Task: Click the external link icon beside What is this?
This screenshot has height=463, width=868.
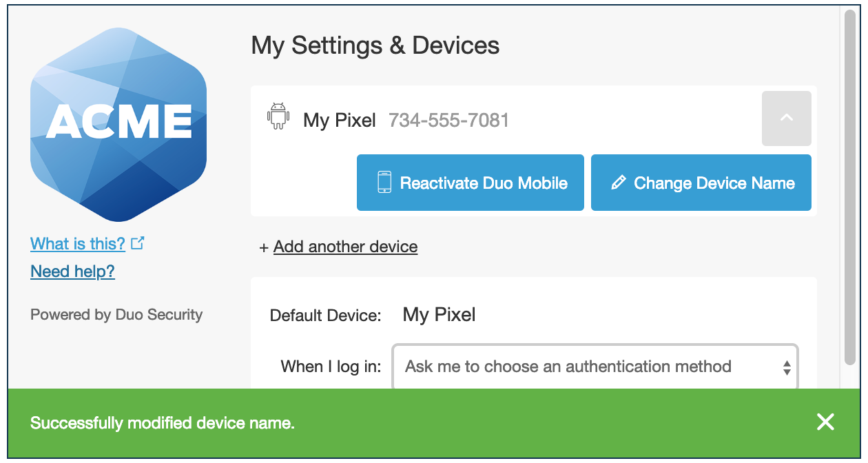Action: click(x=138, y=243)
